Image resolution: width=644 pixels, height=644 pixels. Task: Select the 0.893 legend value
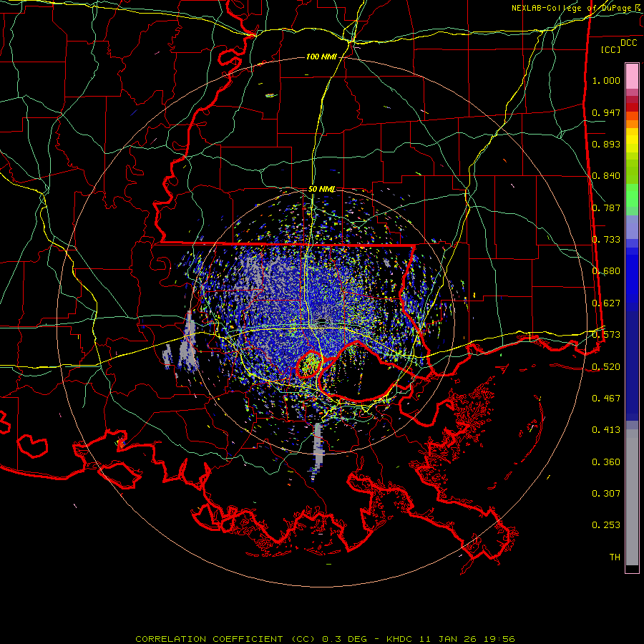[x=606, y=144]
